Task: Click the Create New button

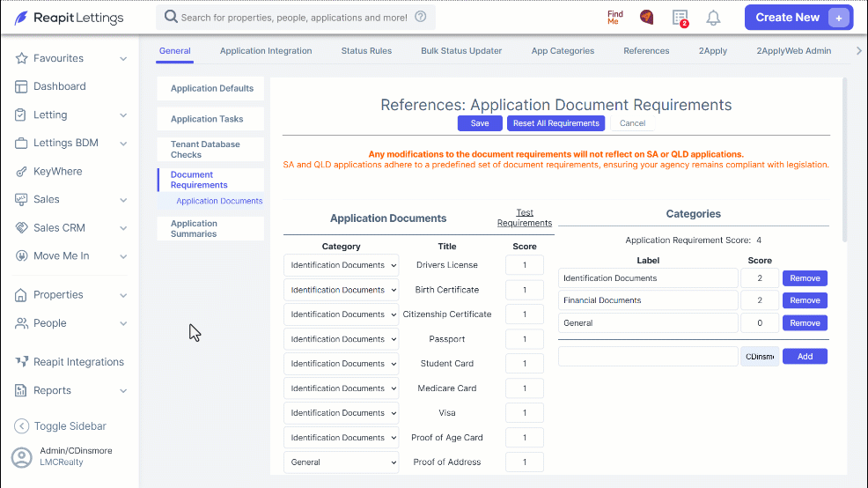Action: coord(798,18)
